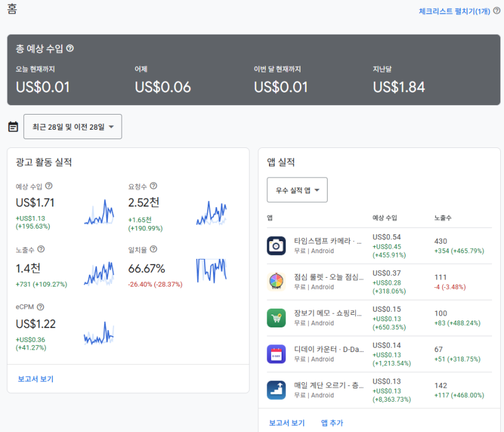
Task: Click the eCPM sparkline chart
Action: 99,333
